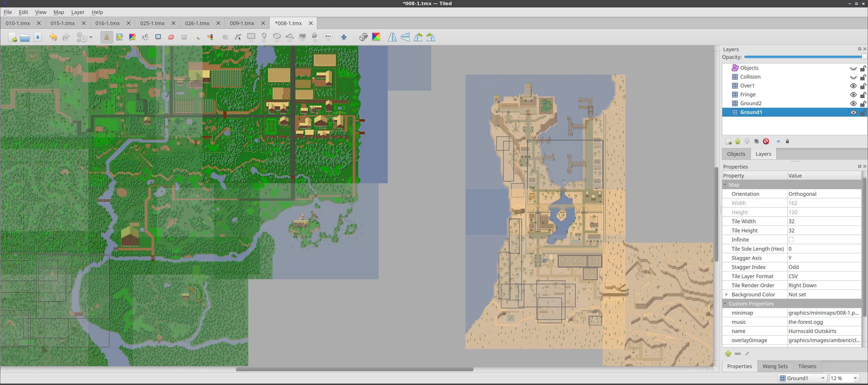Click the Flip Horizontally icon
This screenshot has width=868, height=385.
(x=392, y=37)
